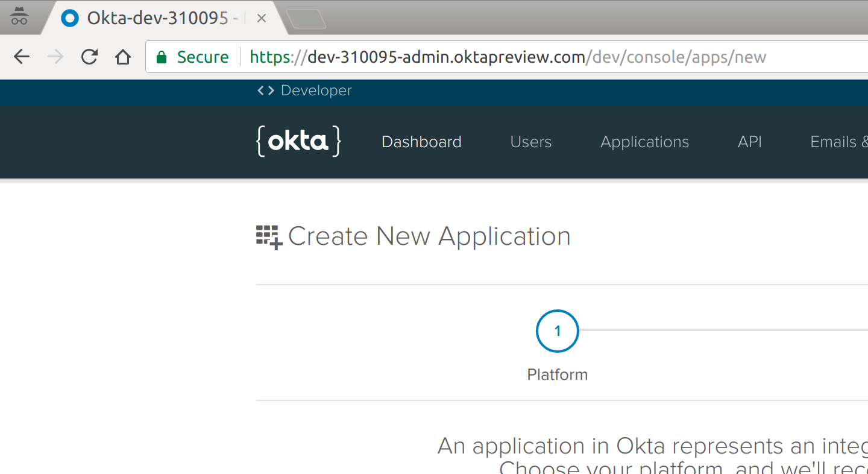
Task: Open the browser home page
Action: click(123, 56)
